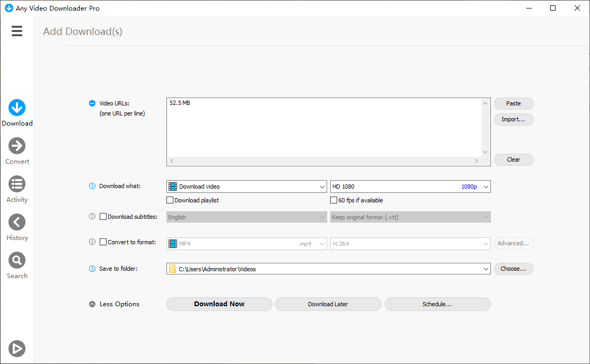The width and height of the screenshot is (590, 364).
Task: Click Download Now
Action: tap(219, 304)
